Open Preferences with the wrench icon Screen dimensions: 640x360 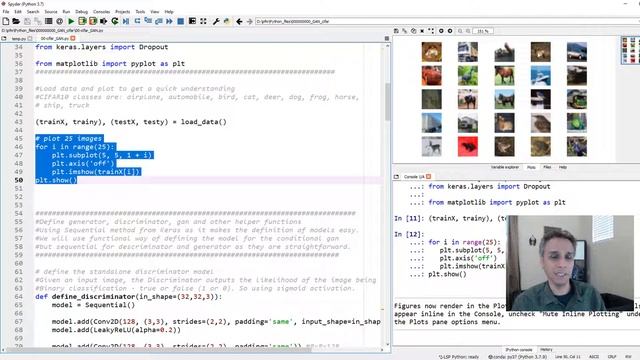pyautogui.click(x=216, y=21)
